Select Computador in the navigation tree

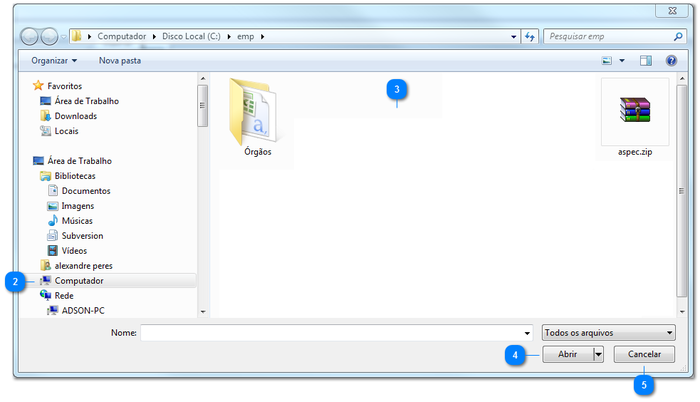pos(78,281)
